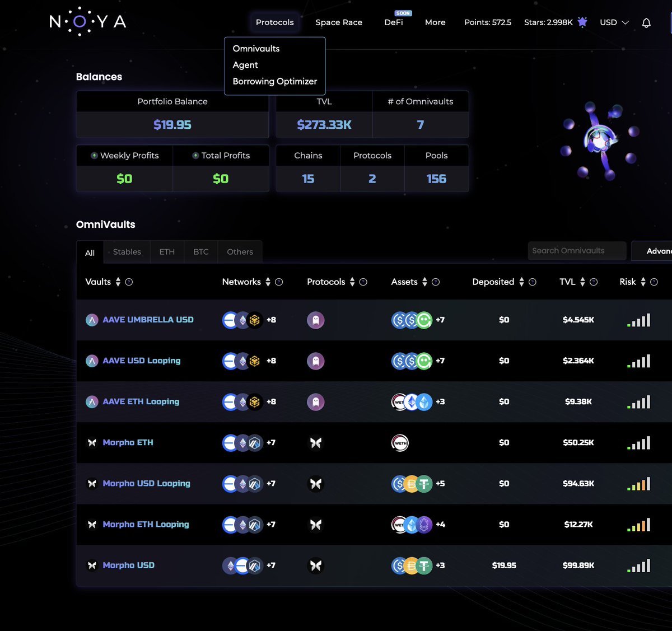Screen dimensions: 672x631
Task: Switch to the Others tab
Action: 240,252
